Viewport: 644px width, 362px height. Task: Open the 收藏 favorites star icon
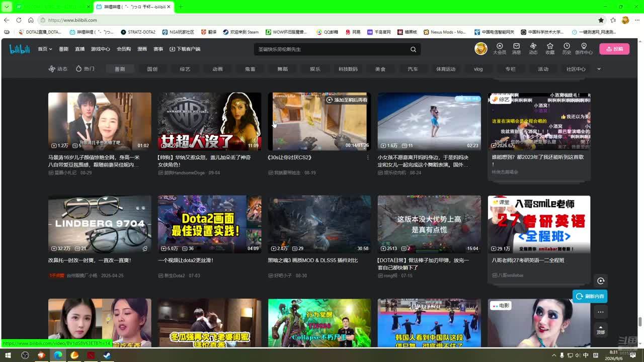coord(550,46)
